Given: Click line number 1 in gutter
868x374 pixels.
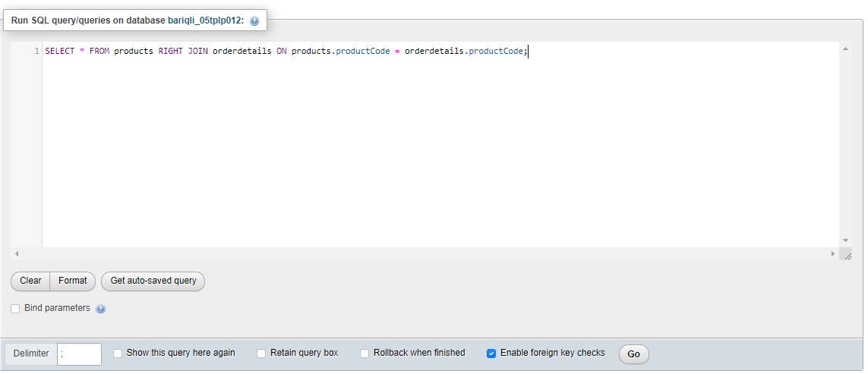Looking at the screenshot, I should coord(37,51).
